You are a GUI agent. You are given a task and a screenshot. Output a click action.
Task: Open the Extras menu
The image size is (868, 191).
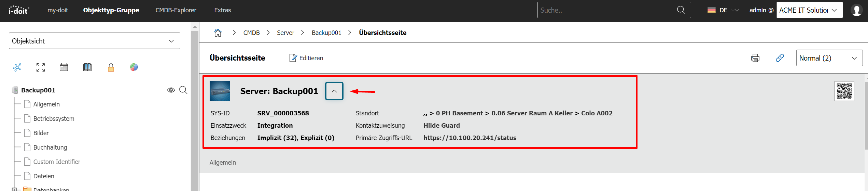(223, 10)
